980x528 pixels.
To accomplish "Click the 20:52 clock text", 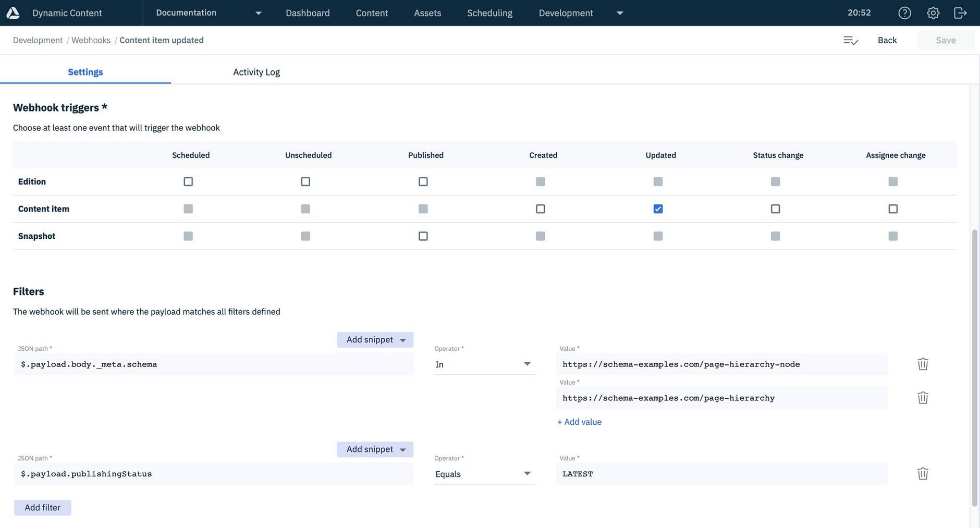I will (859, 13).
